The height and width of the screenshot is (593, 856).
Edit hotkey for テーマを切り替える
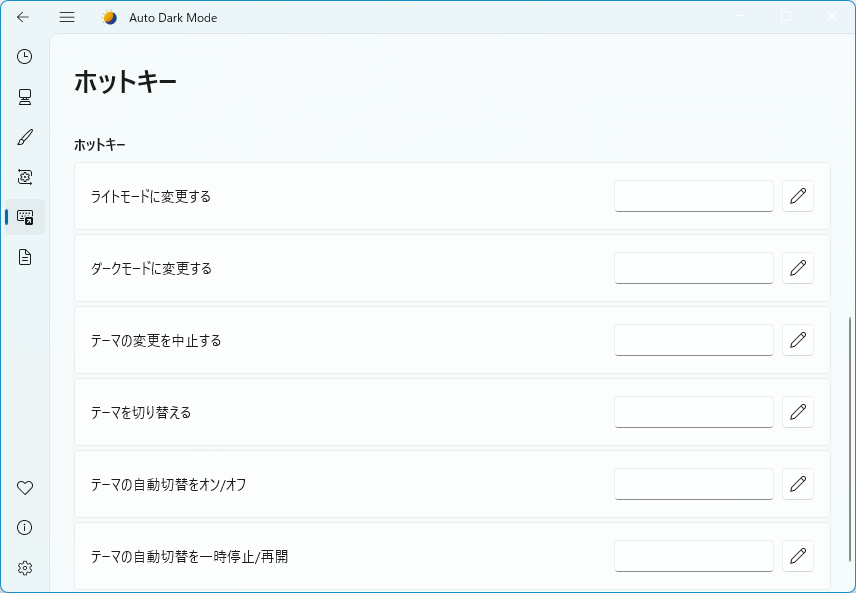797,412
